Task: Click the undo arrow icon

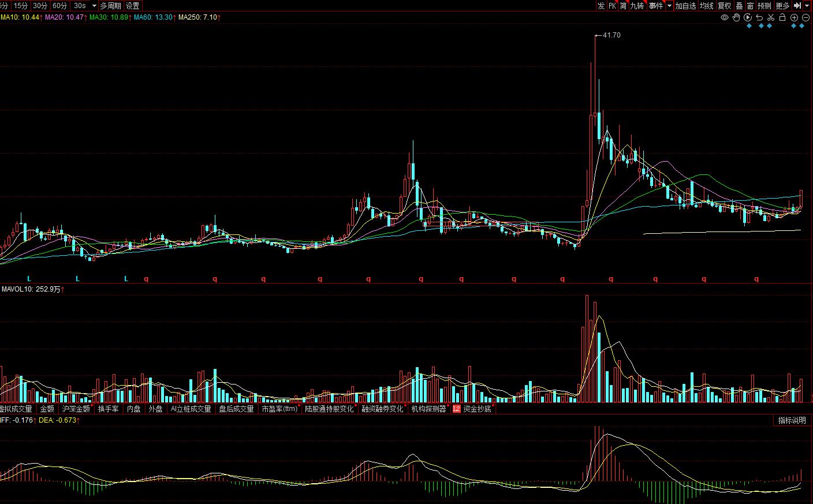Action: pos(759,17)
